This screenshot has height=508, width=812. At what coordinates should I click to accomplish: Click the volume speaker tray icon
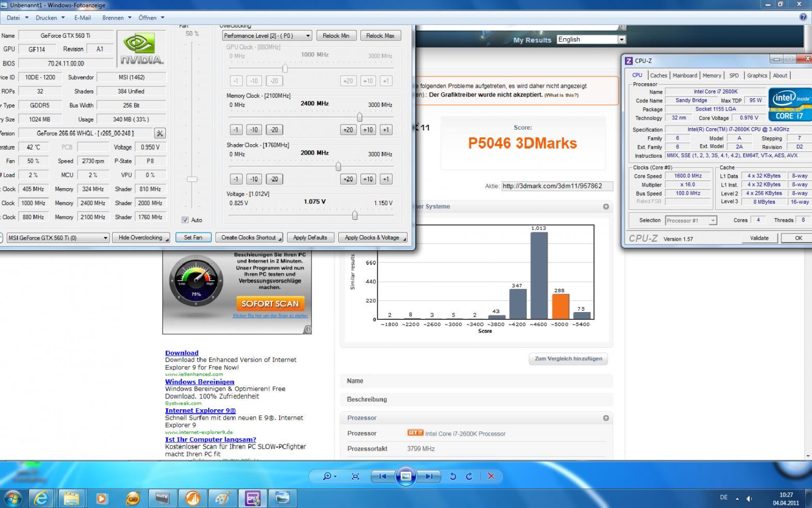coord(749,498)
